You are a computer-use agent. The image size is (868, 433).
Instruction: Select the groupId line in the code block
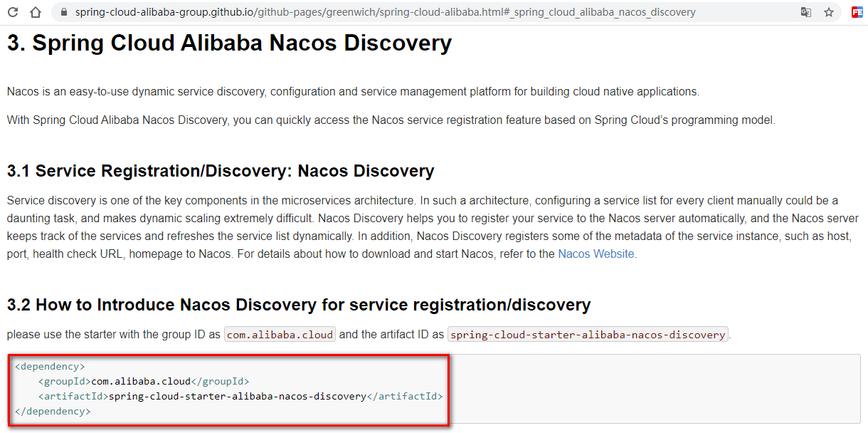[144, 381]
